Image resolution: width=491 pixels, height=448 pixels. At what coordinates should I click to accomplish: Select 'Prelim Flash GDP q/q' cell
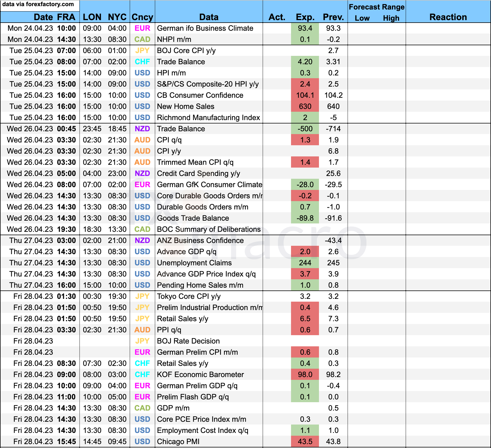209,397
